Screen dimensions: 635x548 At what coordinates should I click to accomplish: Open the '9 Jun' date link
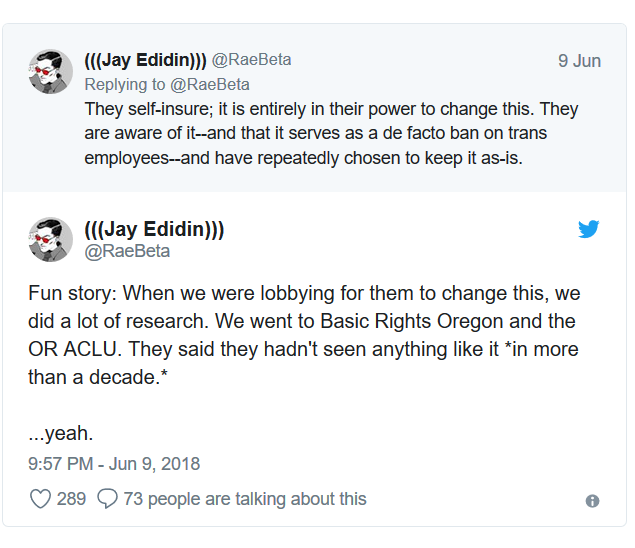(579, 61)
